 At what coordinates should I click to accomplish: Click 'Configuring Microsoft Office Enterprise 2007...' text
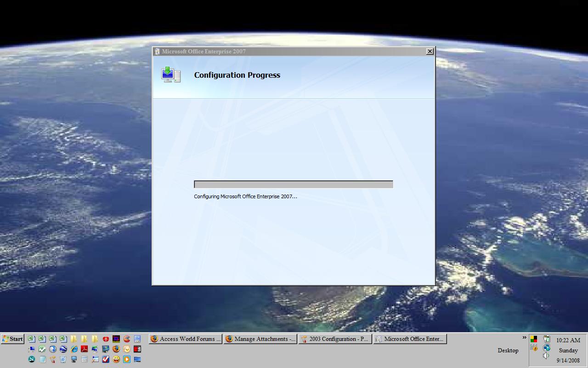pyautogui.click(x=245, y=196)
